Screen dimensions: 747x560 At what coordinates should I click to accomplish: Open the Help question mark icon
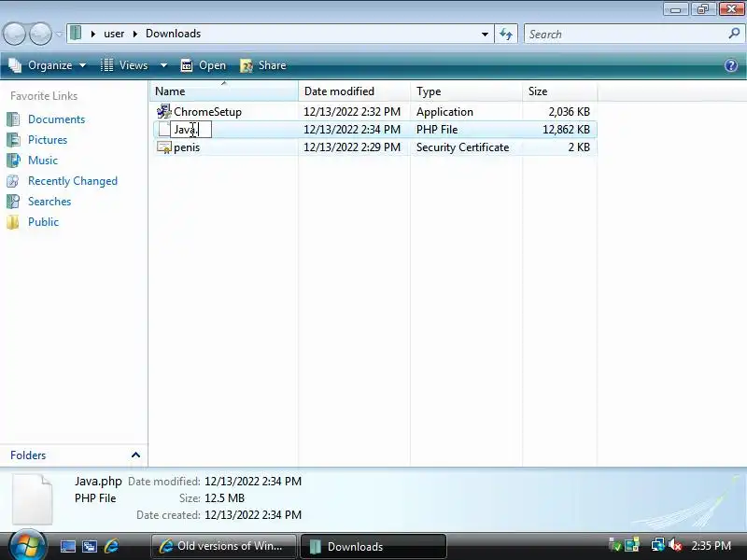[x=731, y=65]
